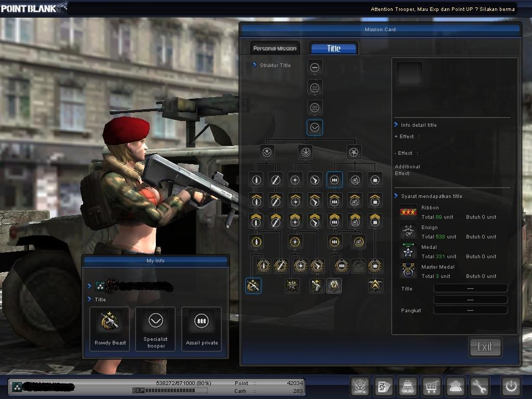532x399 pixels.
Task: Click the Ribbon three-star requirement icon
Action: pos(408,212)
